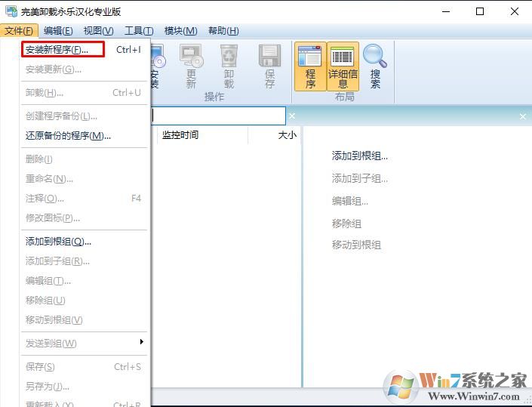Click the 卸载 (Uninstall) recycle bin icon
The width and height of the screenshot is (532, 407).
point(229,66)
